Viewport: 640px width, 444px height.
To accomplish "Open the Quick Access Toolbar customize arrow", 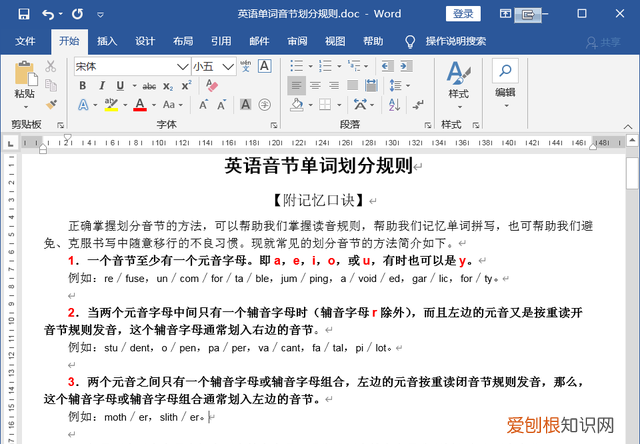I will [100, 15].
